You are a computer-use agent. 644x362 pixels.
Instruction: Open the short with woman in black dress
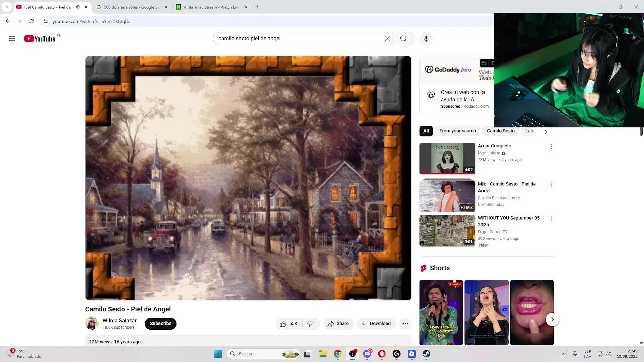[x=487, y=312]
